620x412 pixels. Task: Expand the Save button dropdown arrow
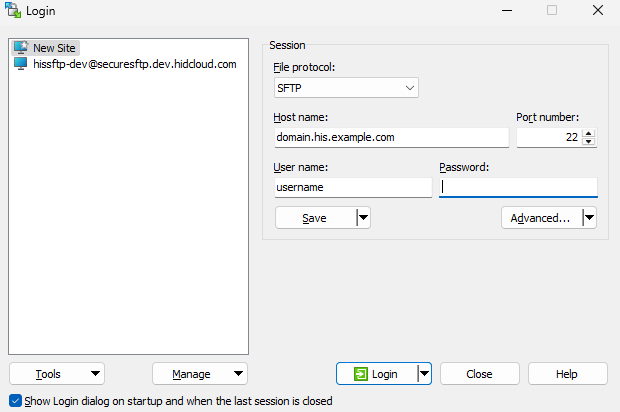(363, 217)
